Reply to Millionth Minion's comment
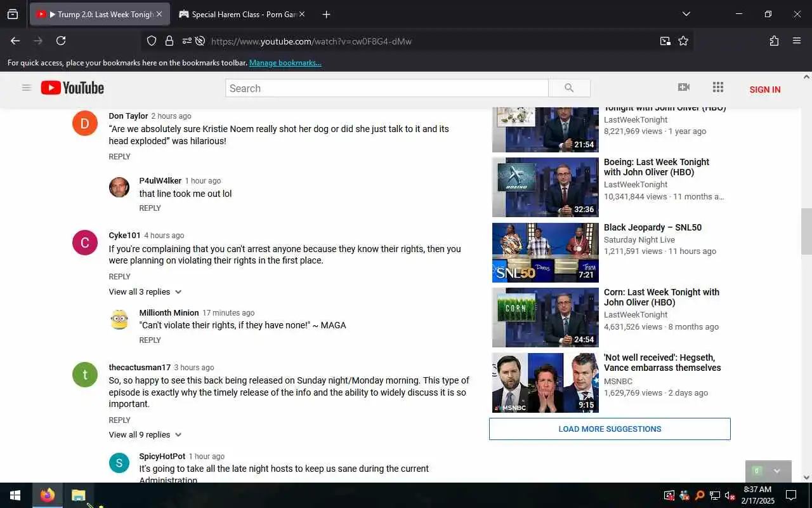 [x=150, y=340]
